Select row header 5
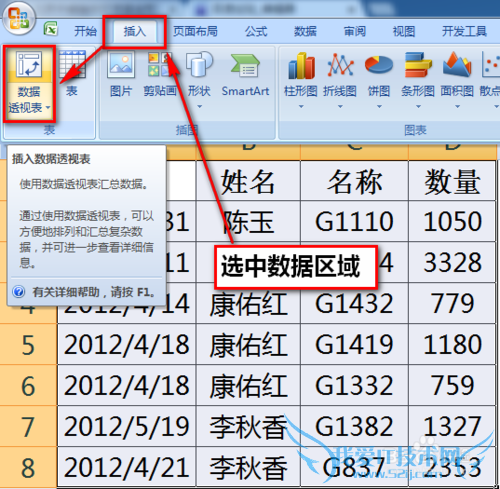500x489 pixels. (28, 344)
